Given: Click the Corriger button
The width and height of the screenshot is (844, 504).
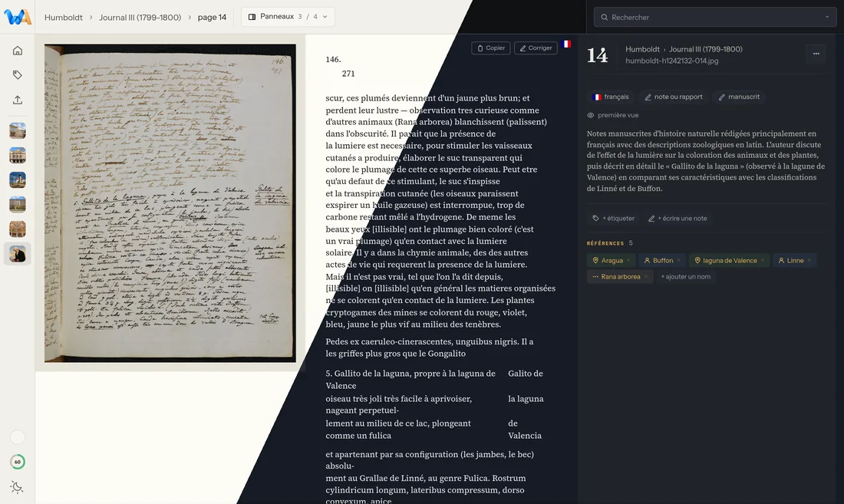Looking at the screenshot, I should (536, 48).
